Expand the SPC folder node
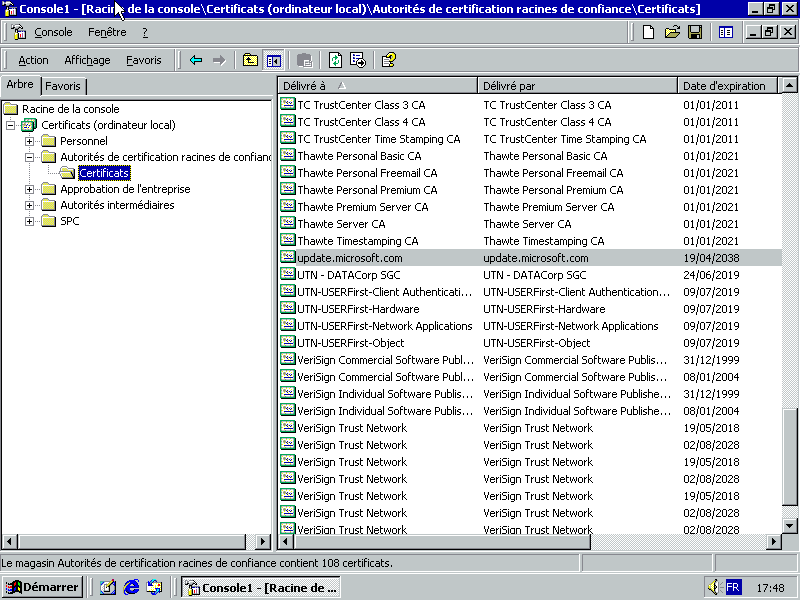Screen dimensions: 800x600 click(x=30, y=221)
